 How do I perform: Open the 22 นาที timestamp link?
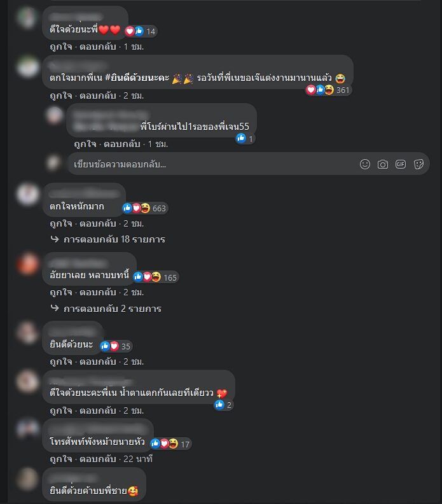point(138,459)
